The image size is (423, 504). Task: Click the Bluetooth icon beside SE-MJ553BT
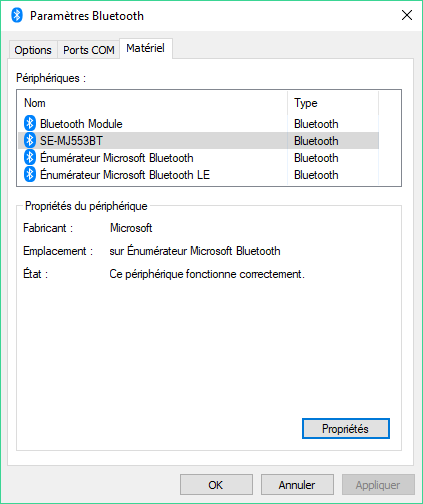point(30,140)
